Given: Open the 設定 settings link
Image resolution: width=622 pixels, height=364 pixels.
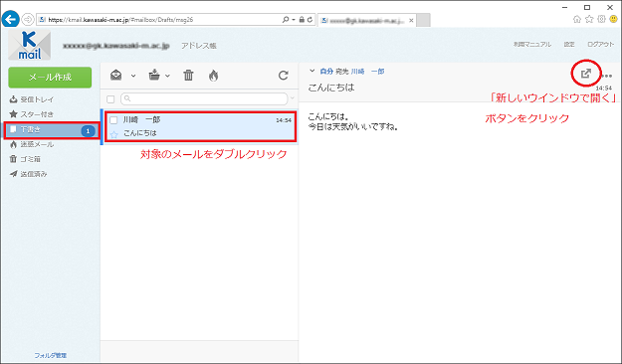Looking at the screenshot, I should (x=569, y=45).
